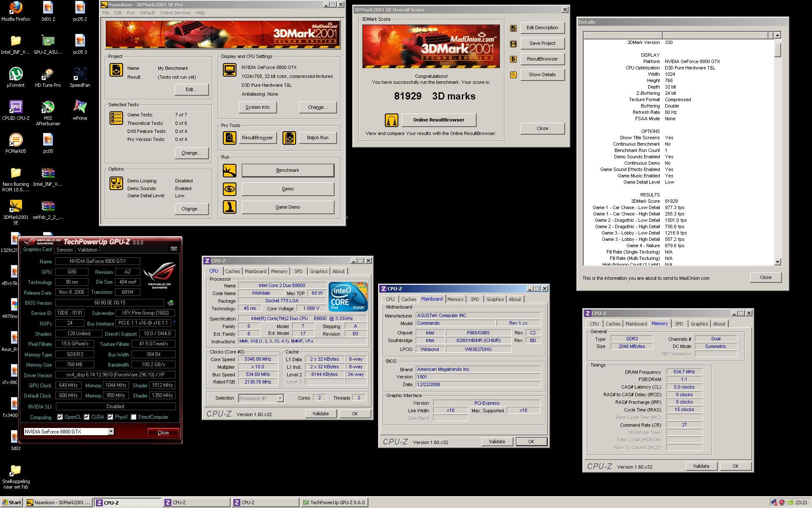Click the display settings monitor icon
The height and width of the screenshot is (508, 812).
pos(230,70)
